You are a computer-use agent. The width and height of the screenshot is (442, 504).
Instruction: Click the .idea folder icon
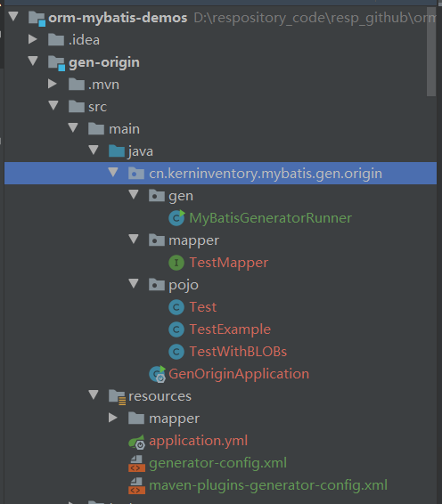pos(56,39)
